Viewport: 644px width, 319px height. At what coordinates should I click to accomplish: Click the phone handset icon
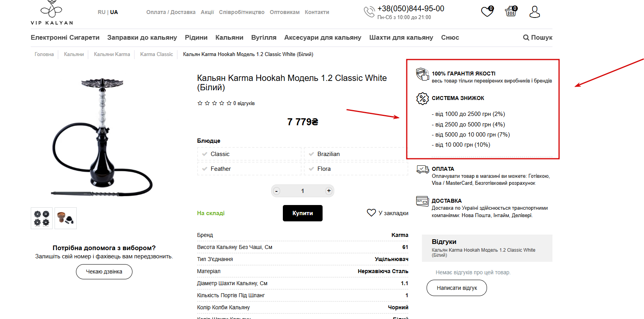click(x=369, y=12)
